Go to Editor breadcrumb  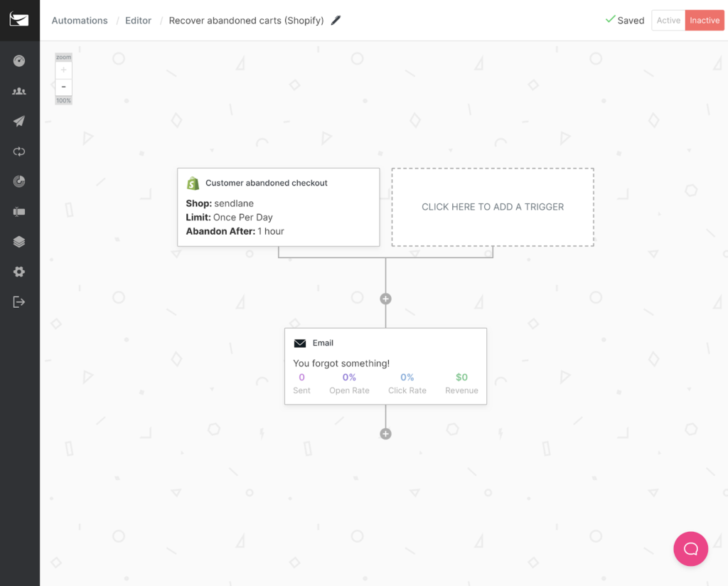click(x=138, y=21)
